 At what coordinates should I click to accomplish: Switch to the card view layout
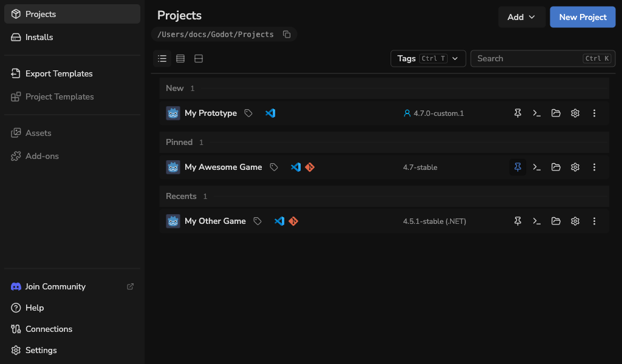tap(199, 59)
